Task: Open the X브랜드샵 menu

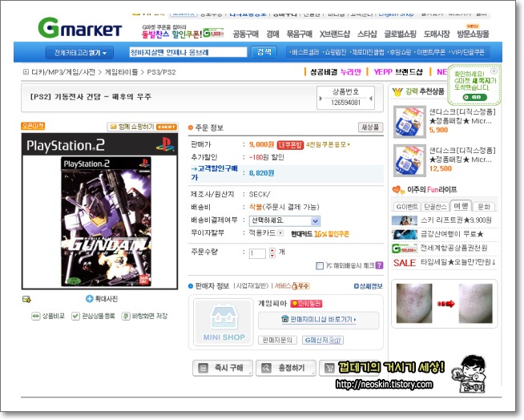Action: click(x=335, y=34)
